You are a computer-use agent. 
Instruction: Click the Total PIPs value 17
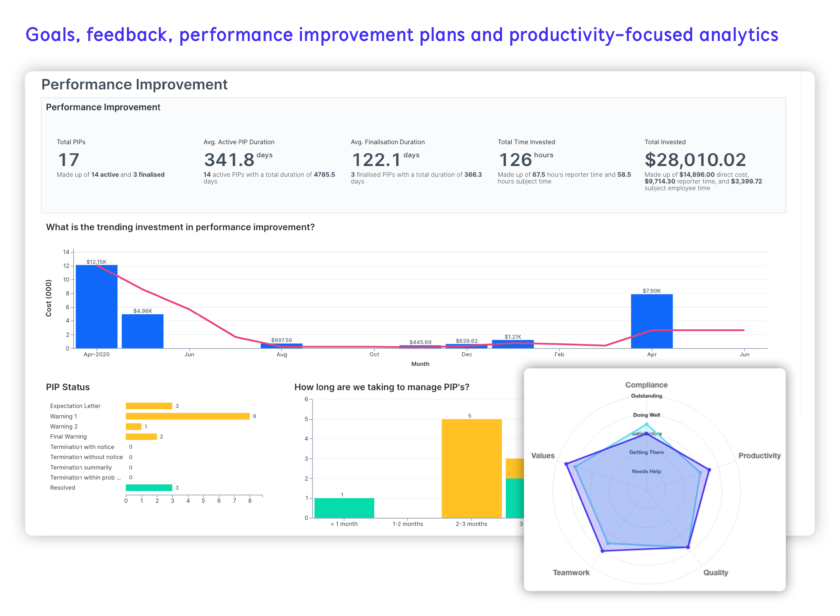pos(69,160)
